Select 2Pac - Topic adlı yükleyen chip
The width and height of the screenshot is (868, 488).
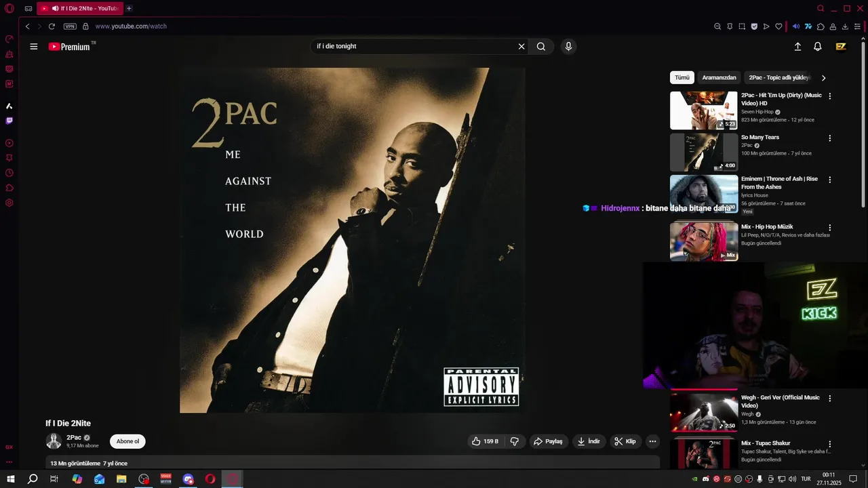point(779,77)
